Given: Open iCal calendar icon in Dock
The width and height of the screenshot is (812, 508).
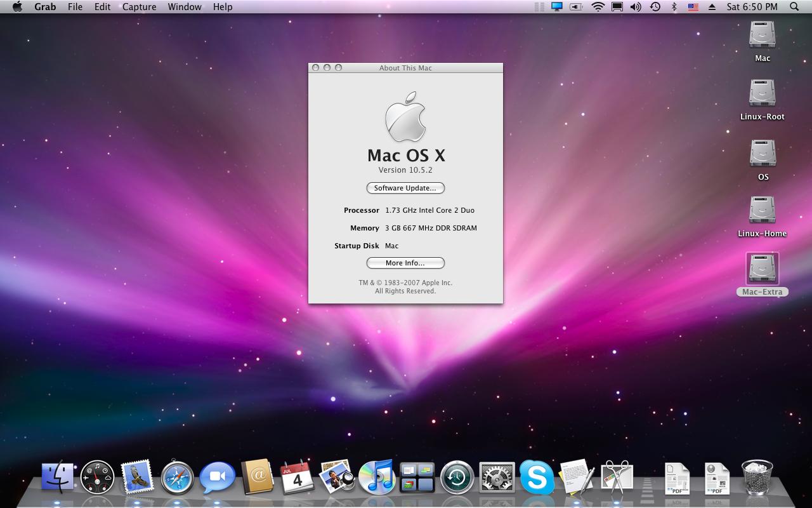Looking at the screenshot, I should [297, 477].
